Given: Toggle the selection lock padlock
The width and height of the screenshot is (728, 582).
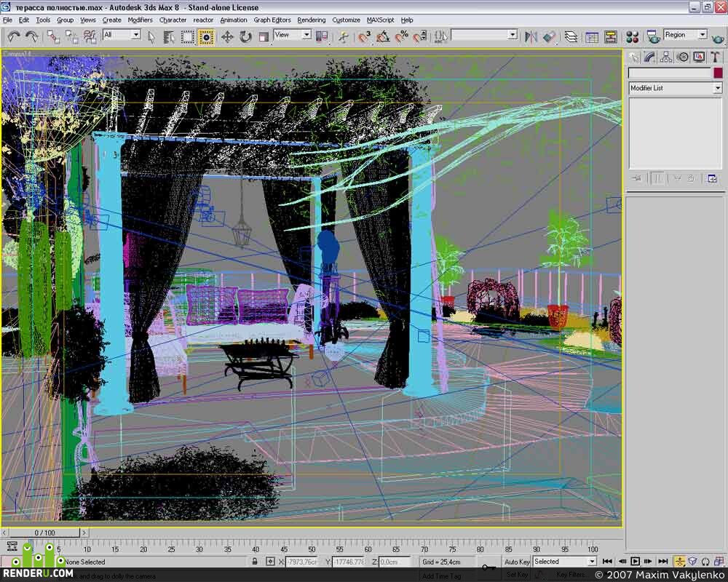Looking at the screenshot, I should pyautogui.click(x=254, y=561).
